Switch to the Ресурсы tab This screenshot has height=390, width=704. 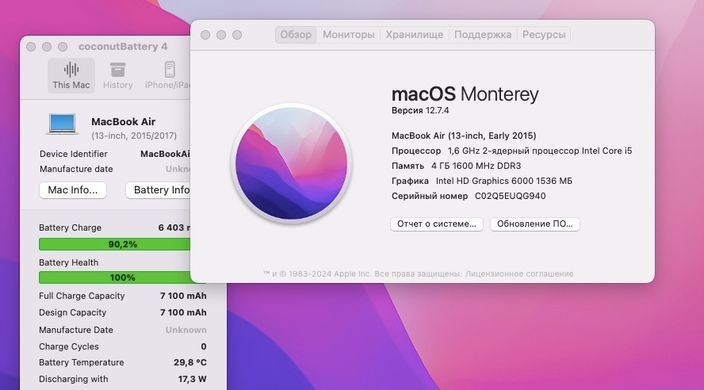pos(544,35)
